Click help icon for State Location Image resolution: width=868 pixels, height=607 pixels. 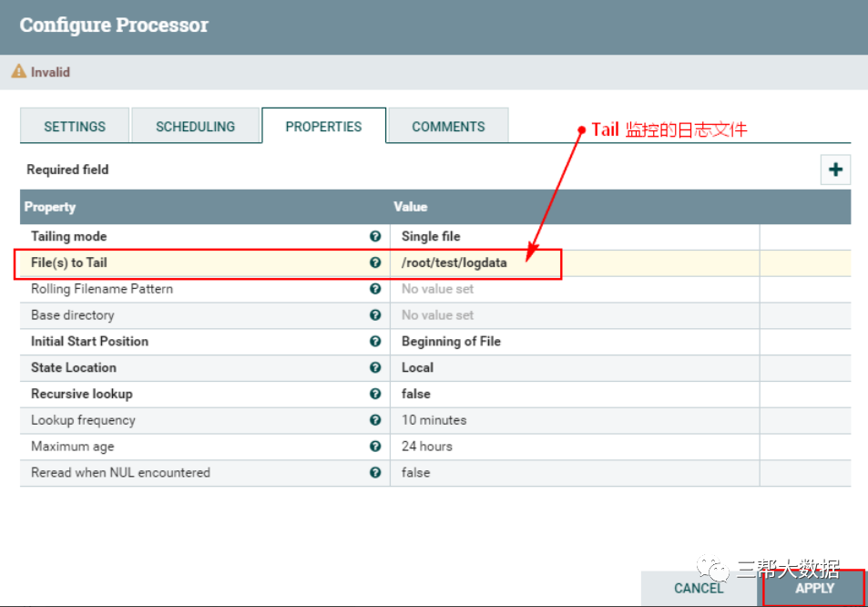(375, 368)
